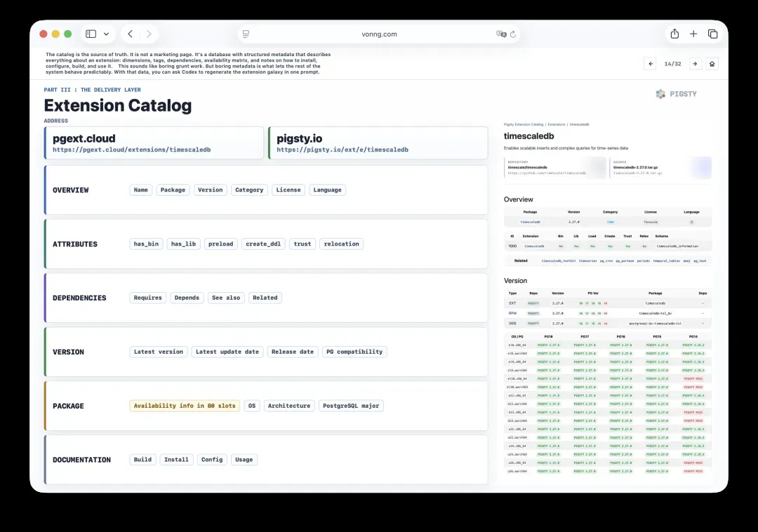758x532 pixels.
Task: Open the pgext.cloud timescaledb URL
Action: pyautogui.click(x=131, y=149)
